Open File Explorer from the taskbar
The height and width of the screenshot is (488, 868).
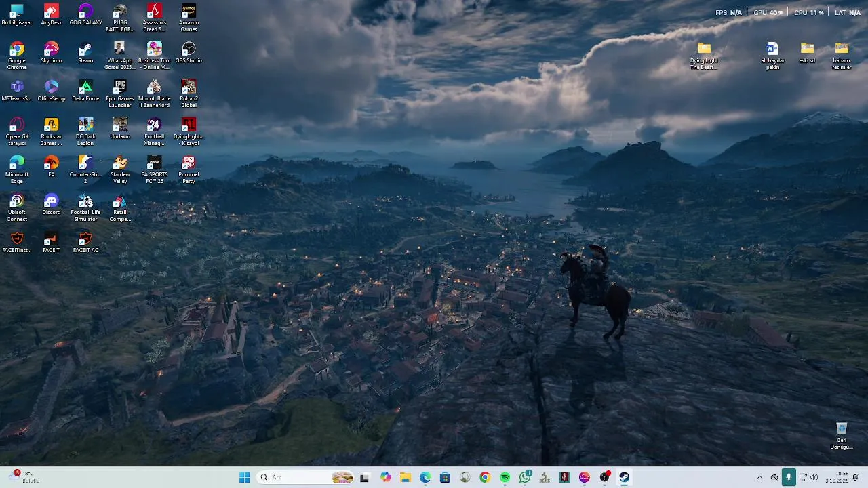coord(406,477)
